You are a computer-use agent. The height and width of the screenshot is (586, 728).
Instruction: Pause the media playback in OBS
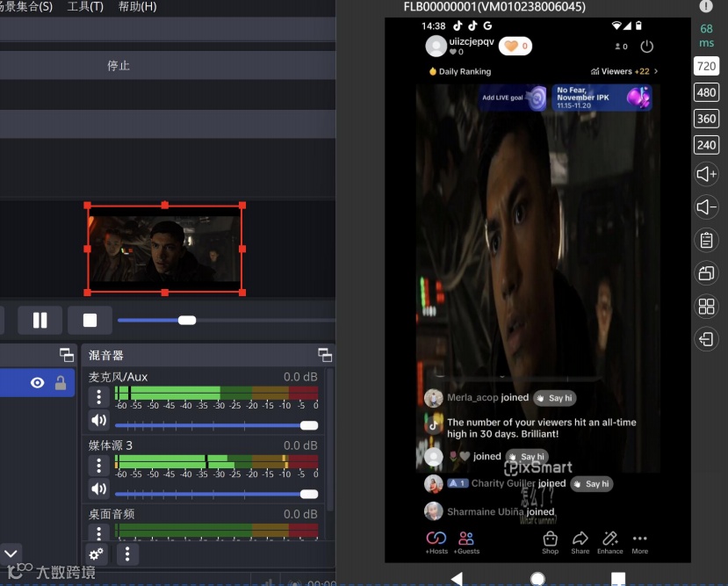[40, 320]
